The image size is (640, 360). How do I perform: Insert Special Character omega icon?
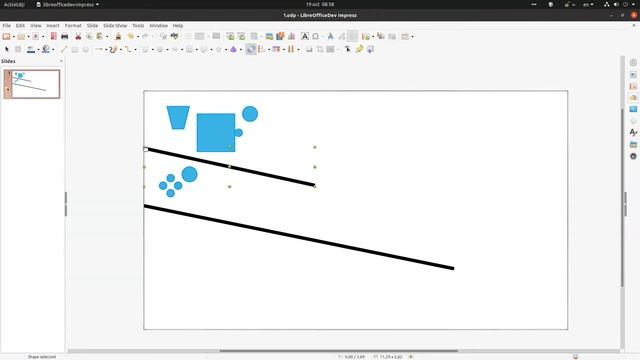tap(316, 36)
